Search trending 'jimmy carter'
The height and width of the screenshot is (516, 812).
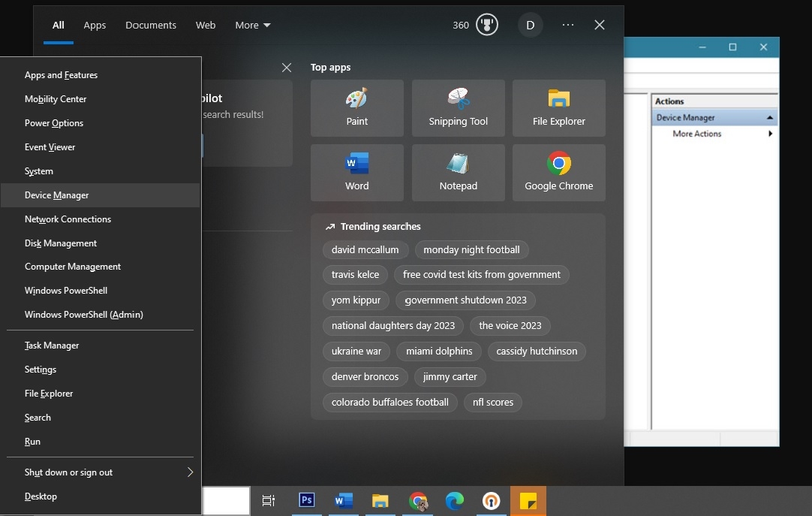(x=450, y=376)
